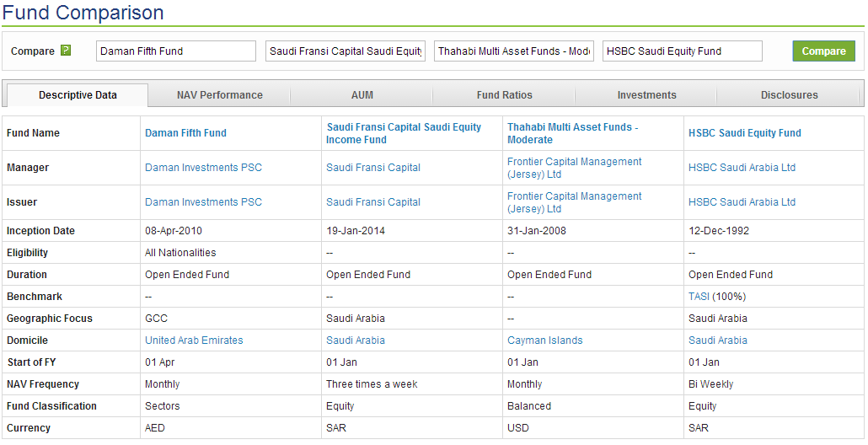
Task: Open Saudi Fransi Capital Saudi Equity Income Fund link
Action: point(404,133)
